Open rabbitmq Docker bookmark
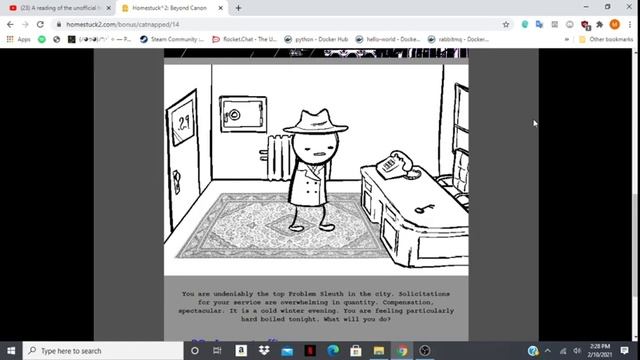640x360 pixels. coord(458,39)
